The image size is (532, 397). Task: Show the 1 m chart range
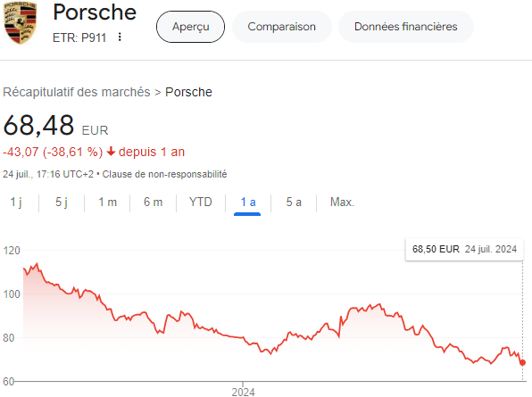click(107, 202)
